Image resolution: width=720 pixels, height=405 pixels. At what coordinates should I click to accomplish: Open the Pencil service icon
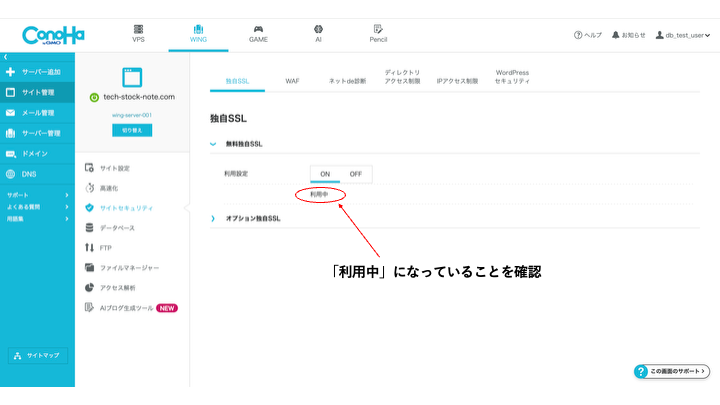point(378,30)
